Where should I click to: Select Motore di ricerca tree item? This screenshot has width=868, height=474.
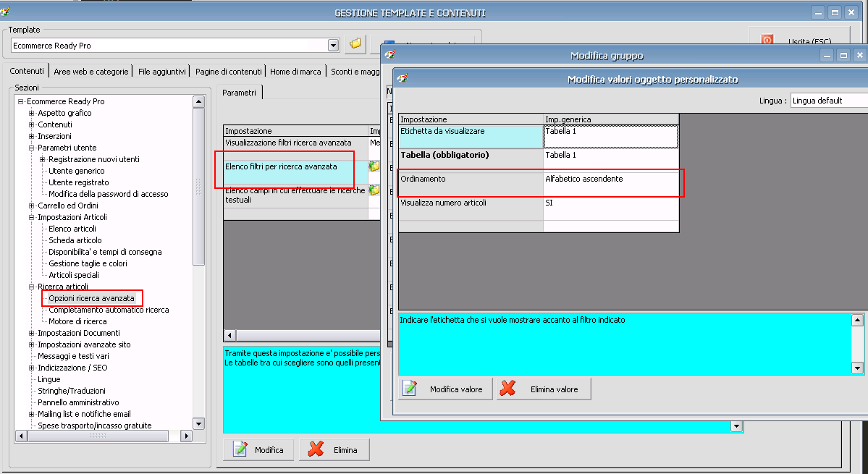pos(77,321)
